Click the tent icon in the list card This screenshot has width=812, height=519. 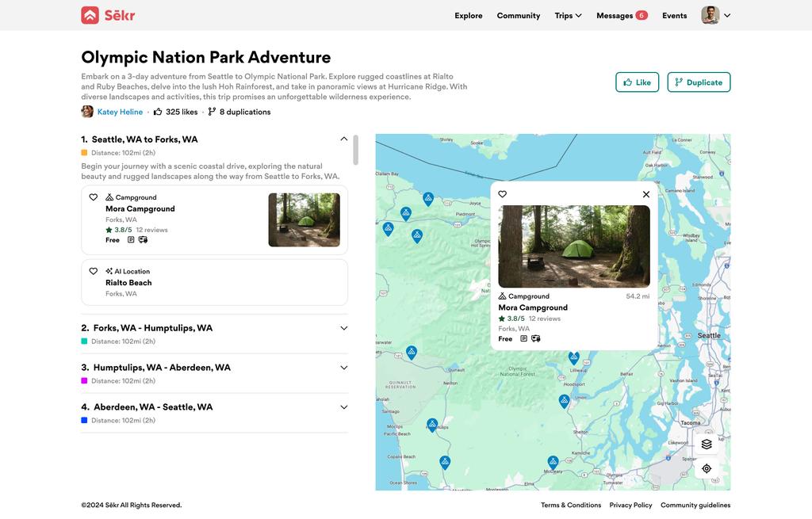tap(109, 197)
